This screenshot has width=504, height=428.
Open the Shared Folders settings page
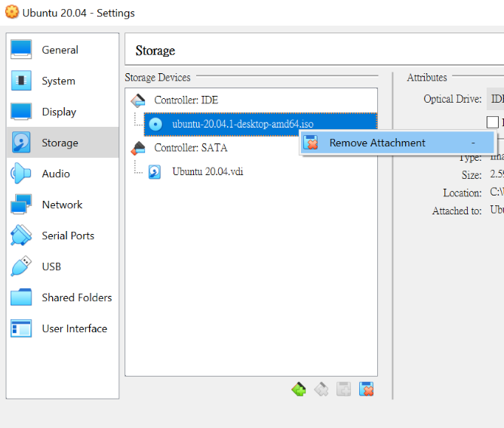(63, 297)
